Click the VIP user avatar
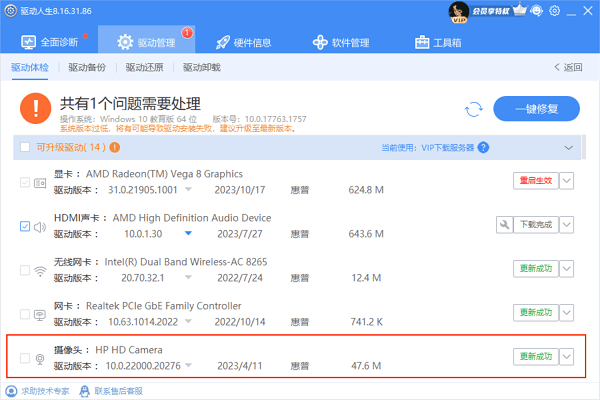The width and height of the screenshot is (600, 400). click(x=458, y=12)
